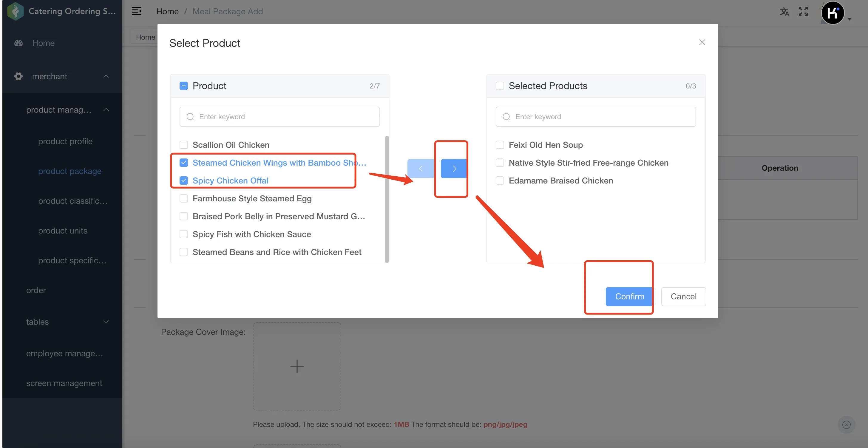Open the language translation icon
868x448 pixels.
pyautogui.click(x=784, y=11)
